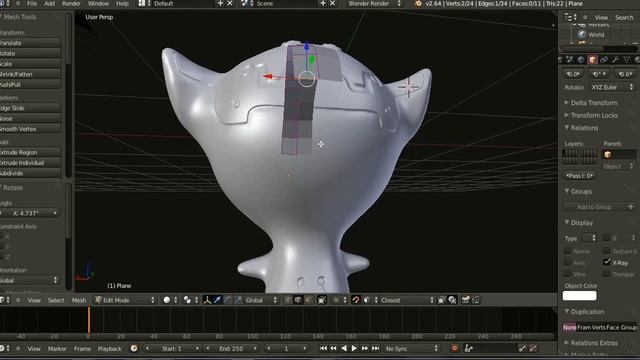
Task: Open the Add menu
Action: (49, 4)
